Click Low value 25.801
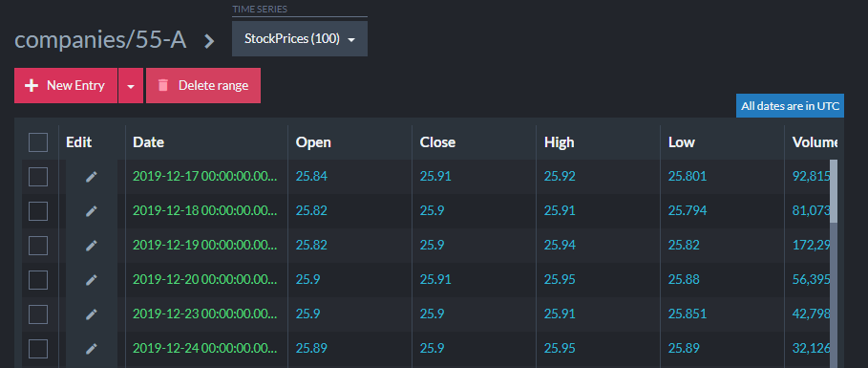 point(687,177)
